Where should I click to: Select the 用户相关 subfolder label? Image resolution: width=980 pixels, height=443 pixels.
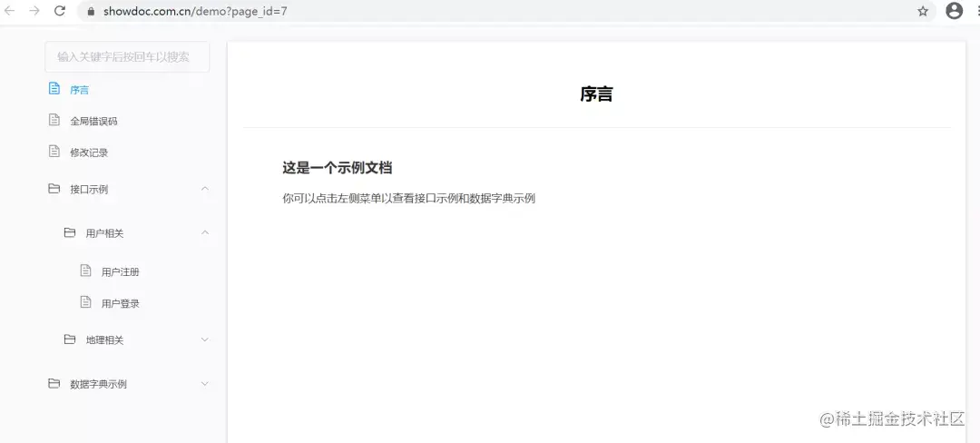tap(104, 233)
